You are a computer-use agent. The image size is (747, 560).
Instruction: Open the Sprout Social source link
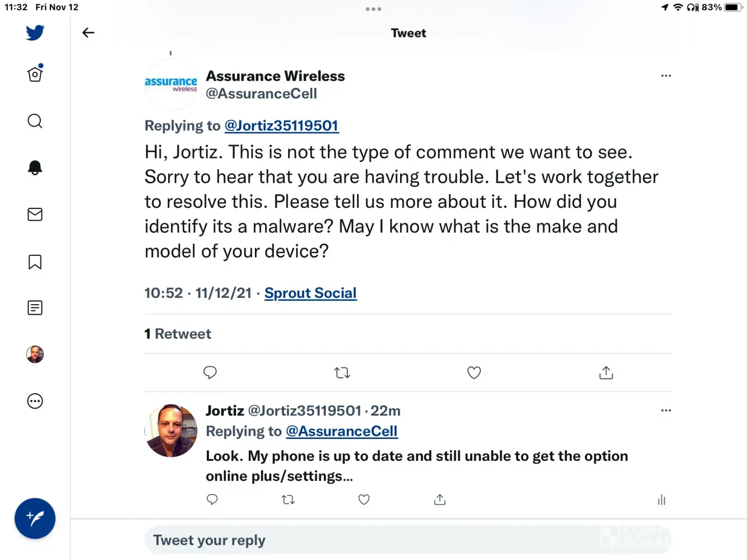point(310,293)
